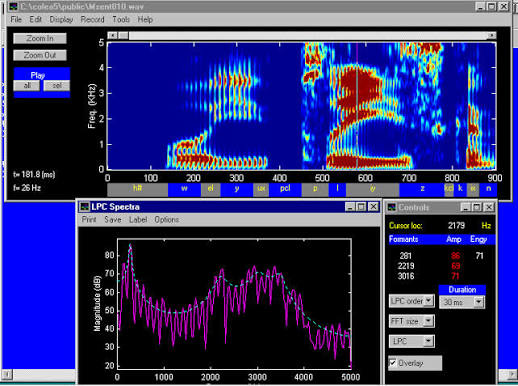The width and height of the screenshot is (518, 386).
Task: Click the formant value 281
Action: click(x=405, y=256)
